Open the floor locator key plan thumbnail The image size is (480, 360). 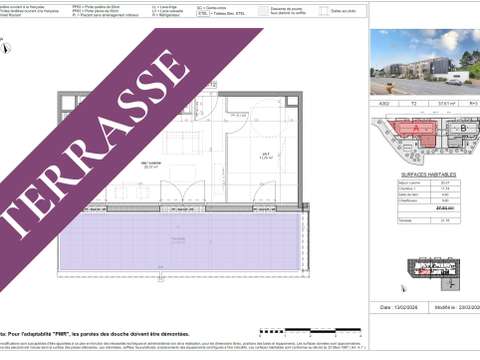pos(434,267)
